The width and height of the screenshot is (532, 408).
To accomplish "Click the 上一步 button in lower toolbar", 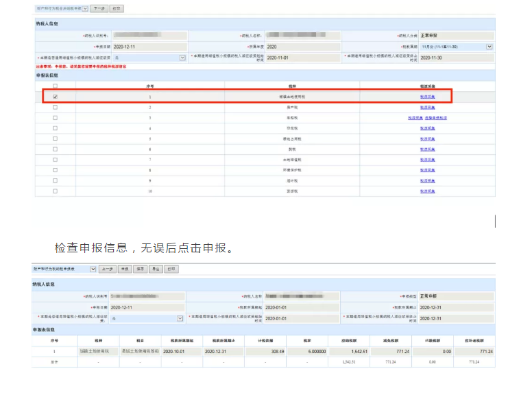I will (x=107, y=269).
